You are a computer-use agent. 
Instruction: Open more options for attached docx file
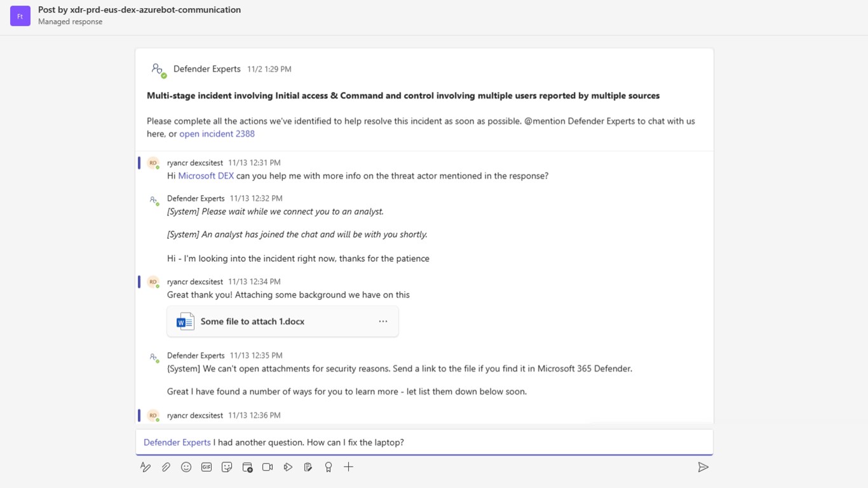(x=383, y=322)
